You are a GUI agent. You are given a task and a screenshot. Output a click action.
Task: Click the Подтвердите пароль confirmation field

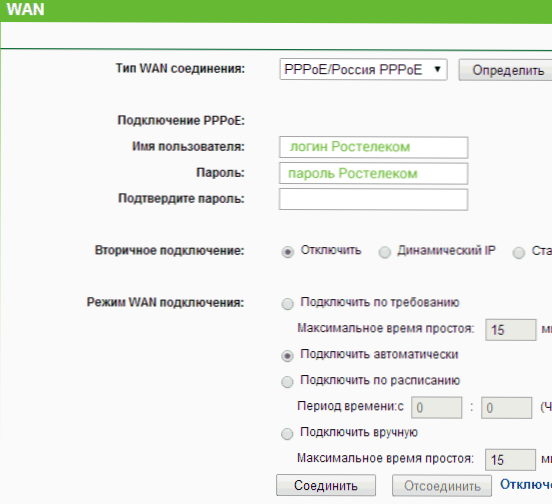click(374, 200)
